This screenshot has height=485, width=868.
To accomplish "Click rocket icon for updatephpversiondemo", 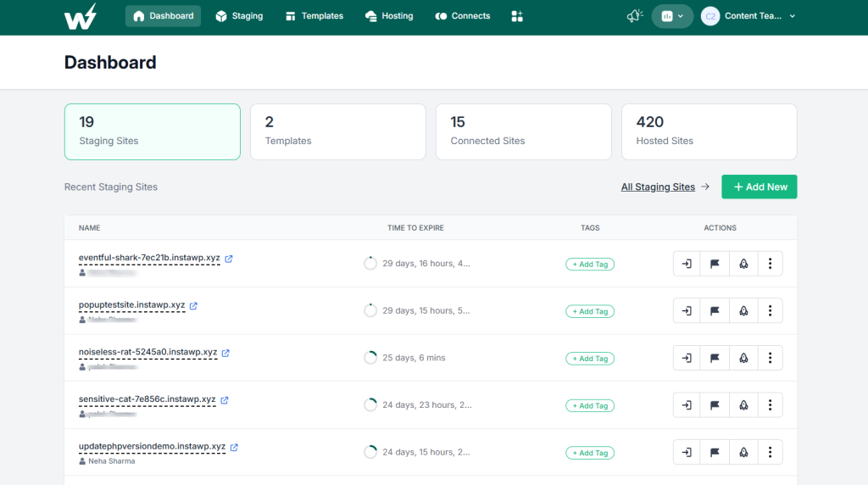I will coord(743,452).
